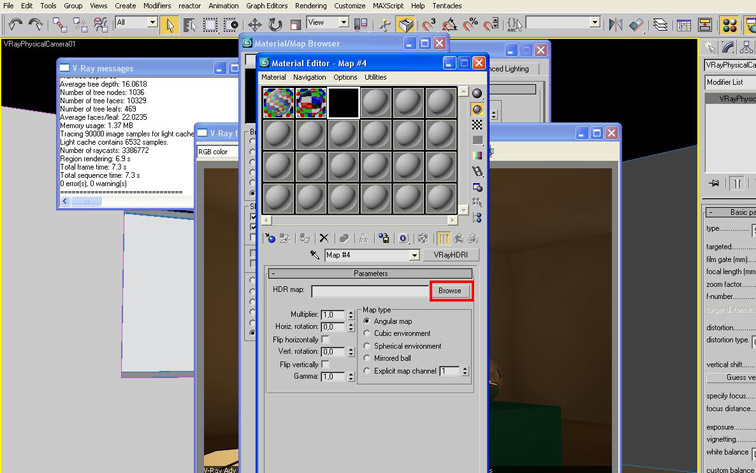Click the VRayHDRI map type button

point(450,255)
